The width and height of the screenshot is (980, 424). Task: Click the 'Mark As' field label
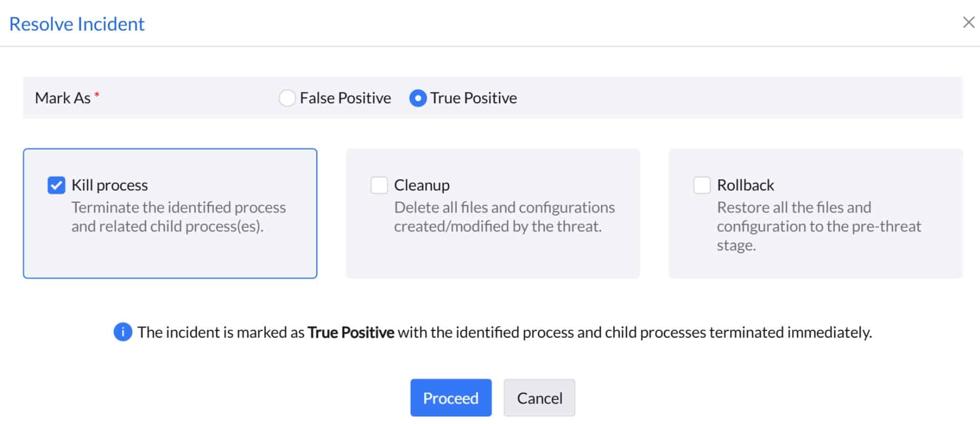coord(62,98)
